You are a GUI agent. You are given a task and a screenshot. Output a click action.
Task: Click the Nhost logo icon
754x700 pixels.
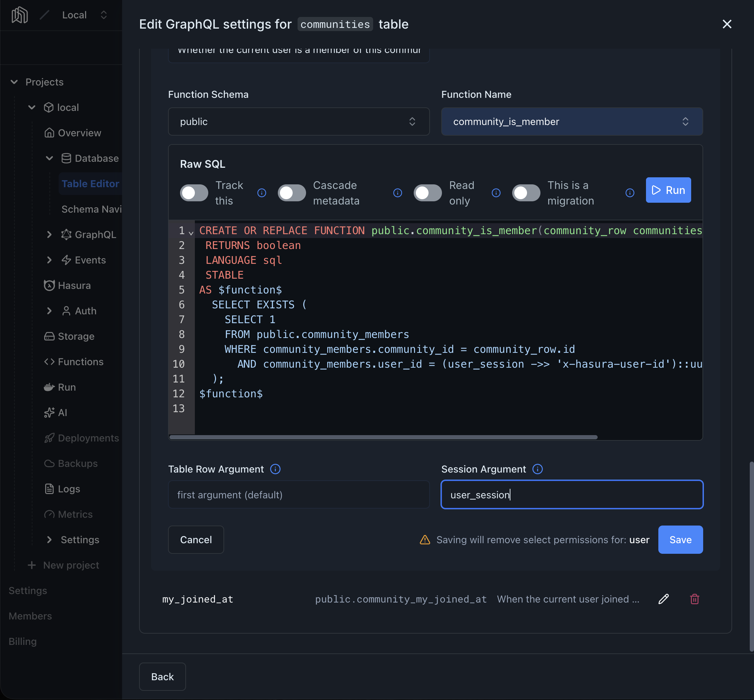(x=20, y=15)
